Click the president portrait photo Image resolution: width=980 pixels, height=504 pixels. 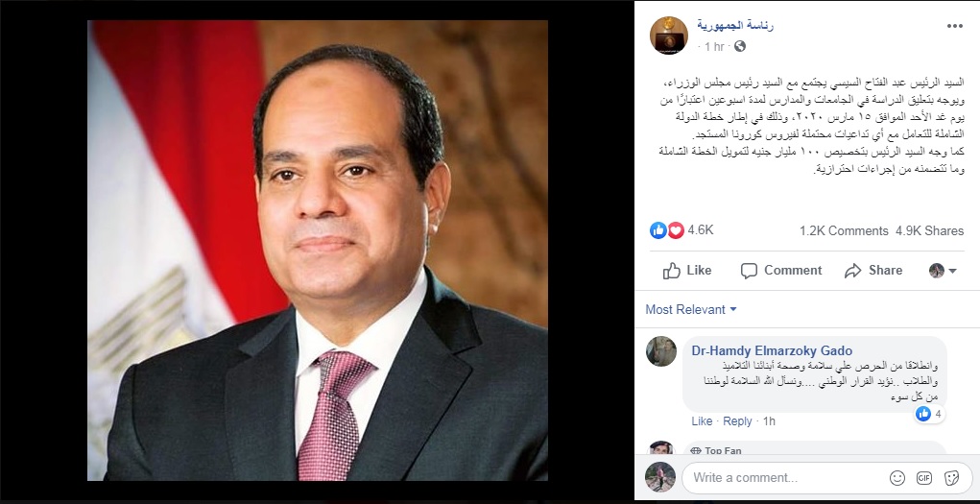point(318,251)
